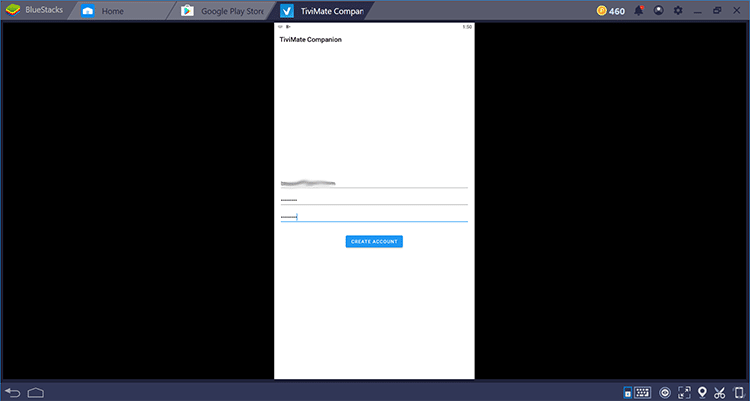Open the BlueStacks account profile icon
This screenshot has height=401, width=750.
(x=659, y=10)
